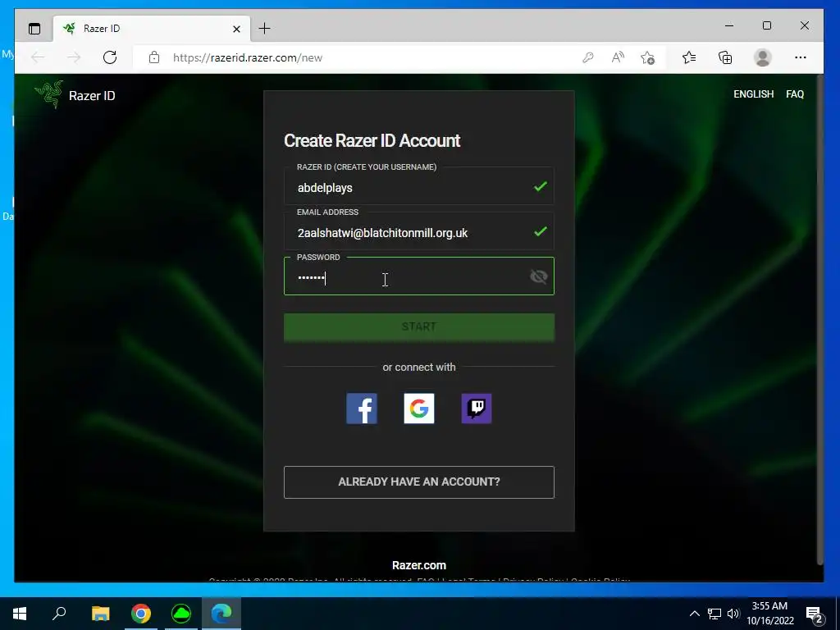
Task: View site information lock icon
Action: point(154,57)
